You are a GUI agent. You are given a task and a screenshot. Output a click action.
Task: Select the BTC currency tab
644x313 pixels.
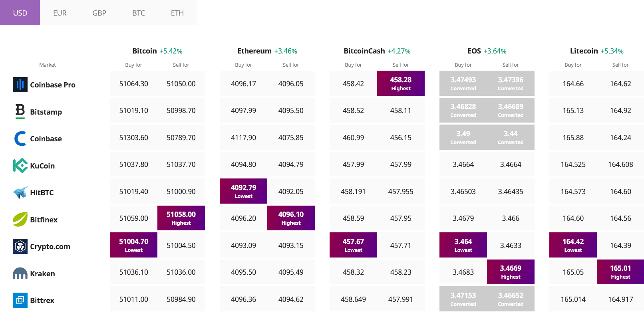tap(139, 13)
